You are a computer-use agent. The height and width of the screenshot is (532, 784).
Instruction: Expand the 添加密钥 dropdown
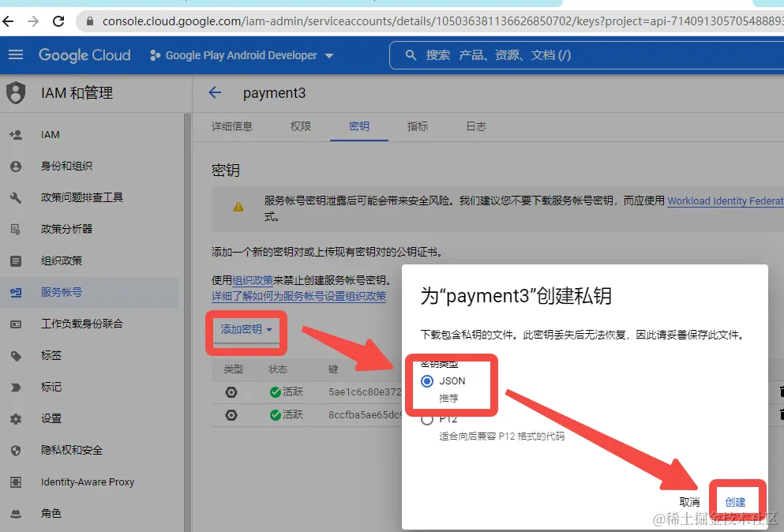pos(246,329)
